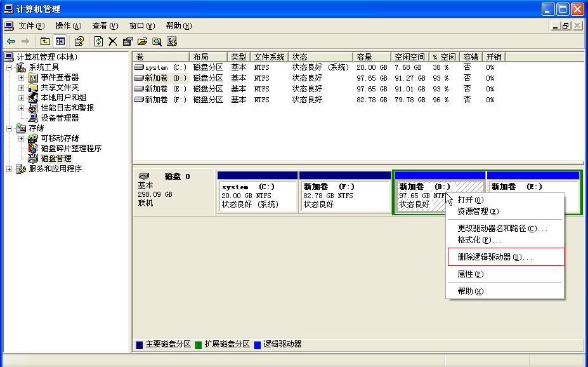This screenshot has width=588, height=367.
Task: Click 7.68 GB free space cell
Action: 408,67
